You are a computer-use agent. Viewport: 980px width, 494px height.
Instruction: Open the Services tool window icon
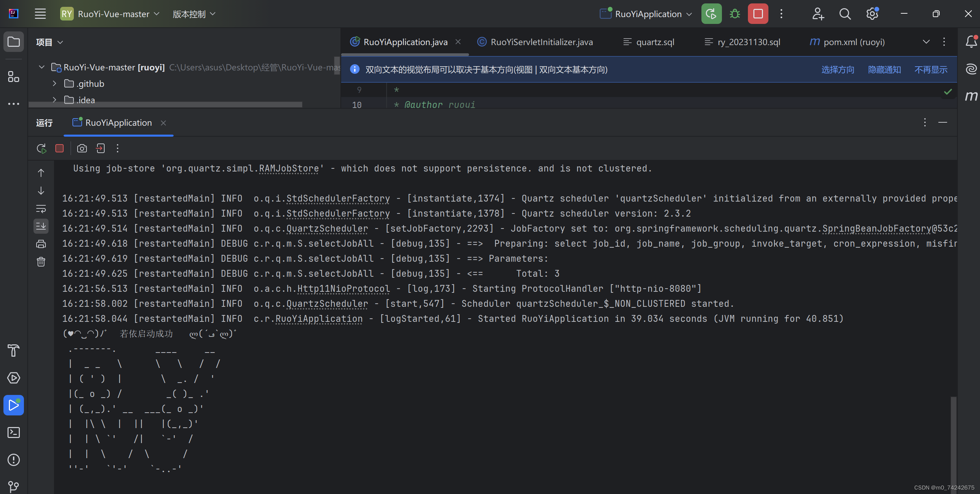coord(14,378)
